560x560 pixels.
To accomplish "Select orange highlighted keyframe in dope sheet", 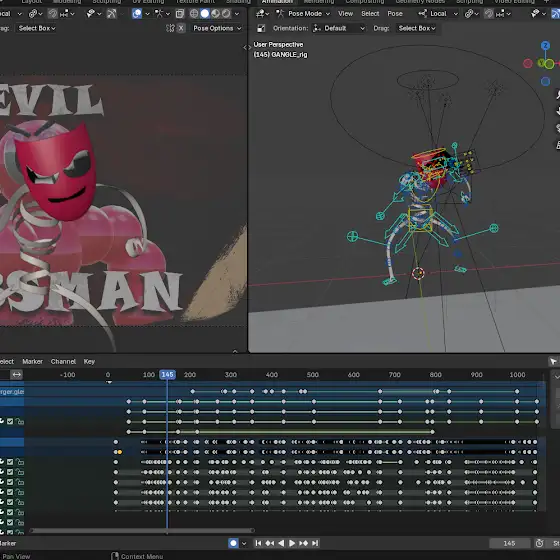I will [120, 452].
